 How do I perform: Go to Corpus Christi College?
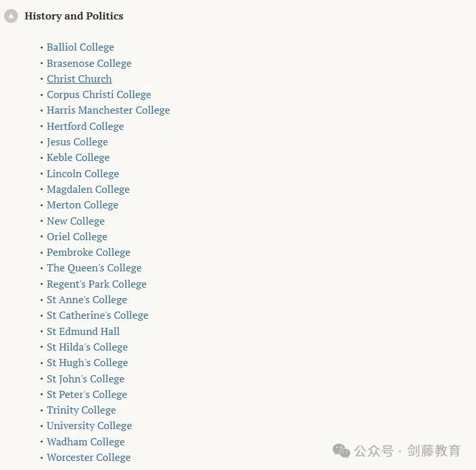point(99,95)
